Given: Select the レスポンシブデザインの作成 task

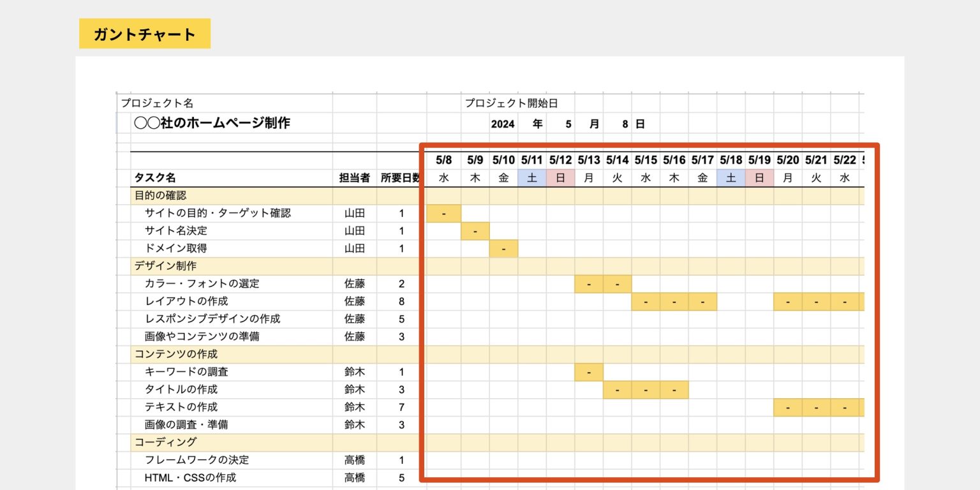Looking at the screenshot, I should click(212, 319).
